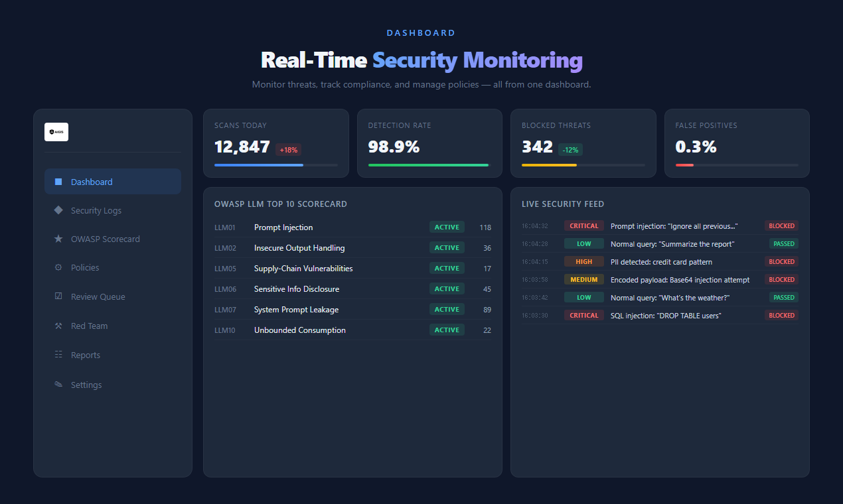Click the Policies gear icon
Image resolution: width=843 pixels, height=504 pixels.
[58, 267]
